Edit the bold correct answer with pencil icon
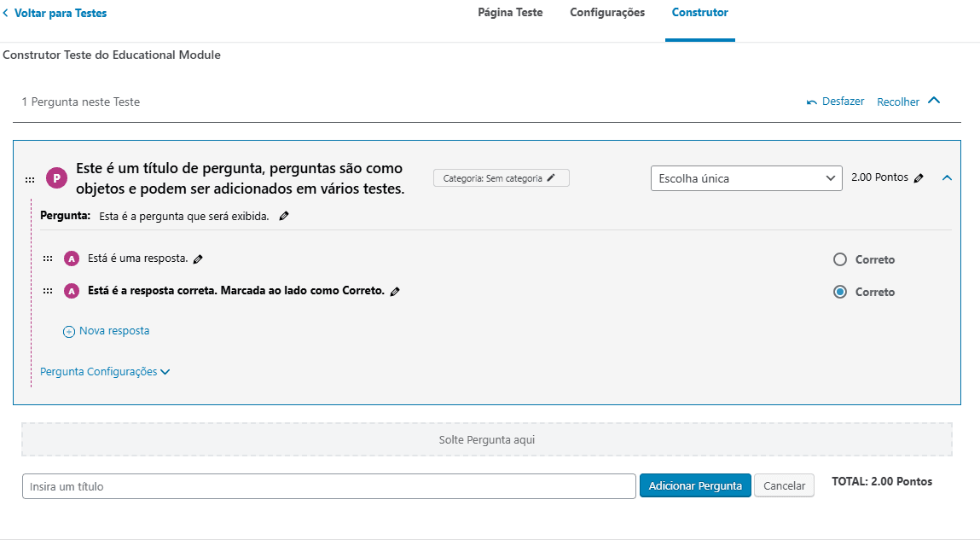This screenshot has width=980, height=540. (x=395, y=291)
